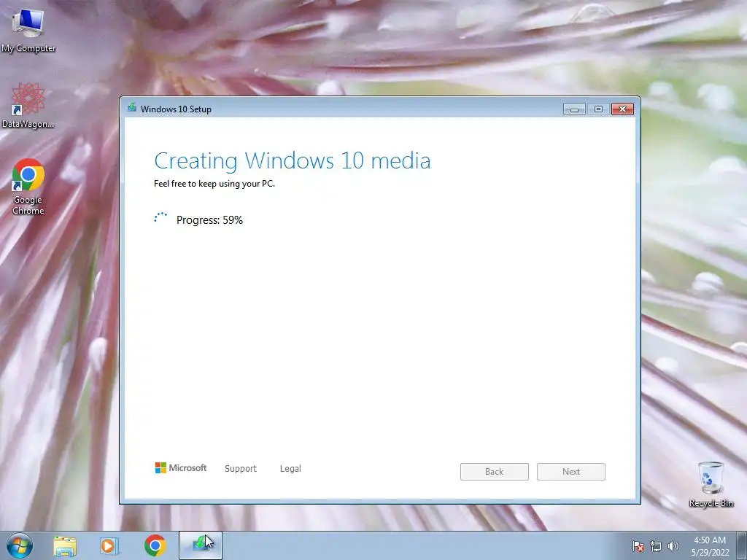Click the Show Desktop strip beside the clock
The width and height of the screenshot is (747, 560).
(742, 545)
